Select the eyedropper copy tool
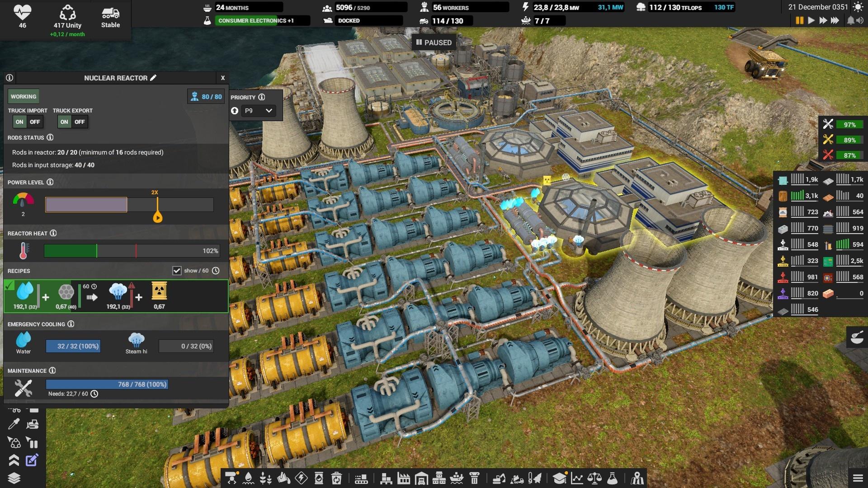Viewport: 868px width, 488px height. (14, 424)
